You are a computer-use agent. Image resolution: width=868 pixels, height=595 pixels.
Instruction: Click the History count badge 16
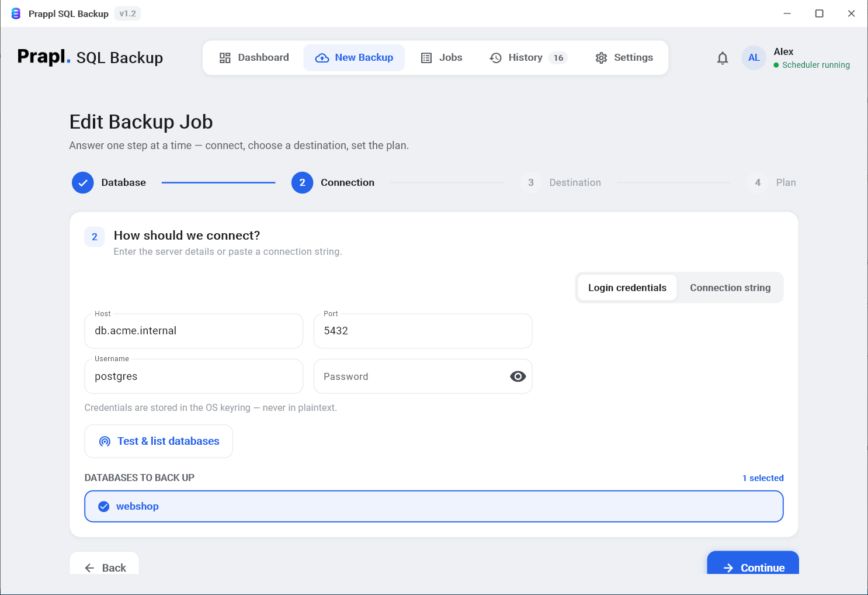[x=558, y=58]
